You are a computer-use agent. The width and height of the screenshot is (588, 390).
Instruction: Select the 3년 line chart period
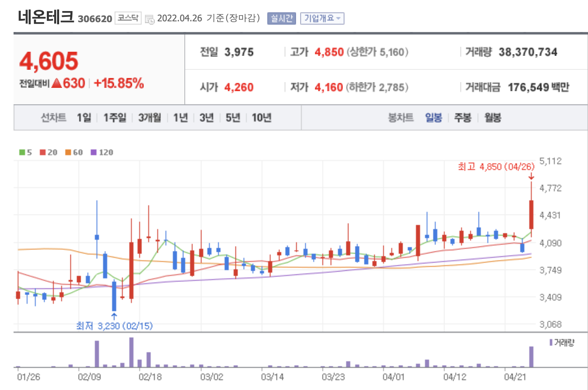coord(207,118)
